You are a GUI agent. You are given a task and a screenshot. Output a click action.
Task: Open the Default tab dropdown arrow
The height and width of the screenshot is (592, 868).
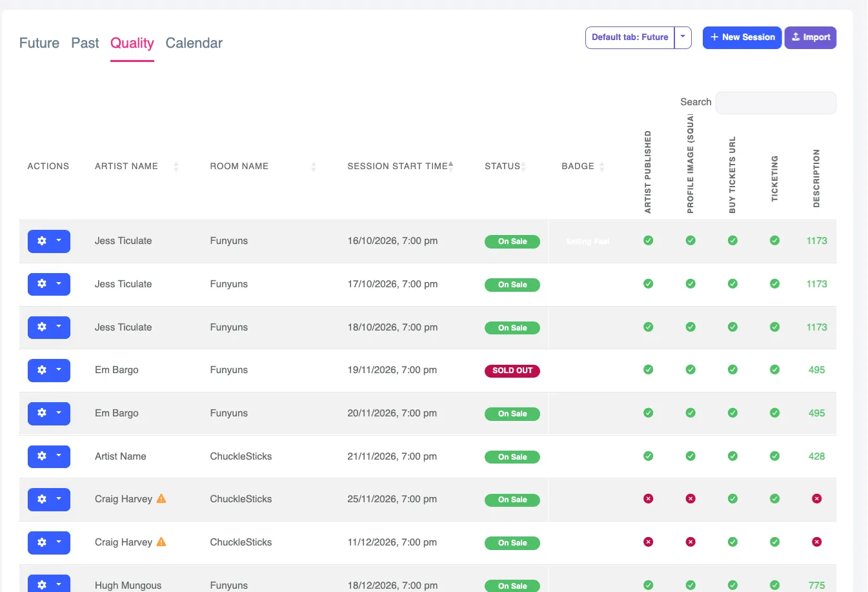683,37
